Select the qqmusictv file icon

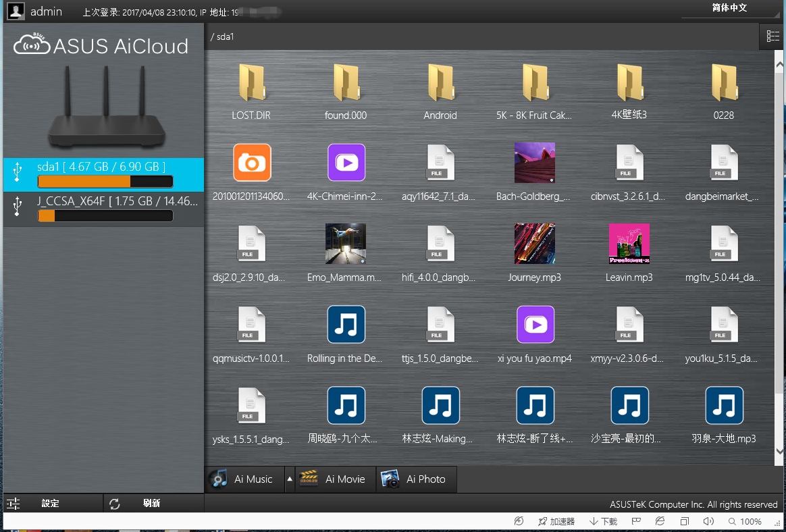251,325
